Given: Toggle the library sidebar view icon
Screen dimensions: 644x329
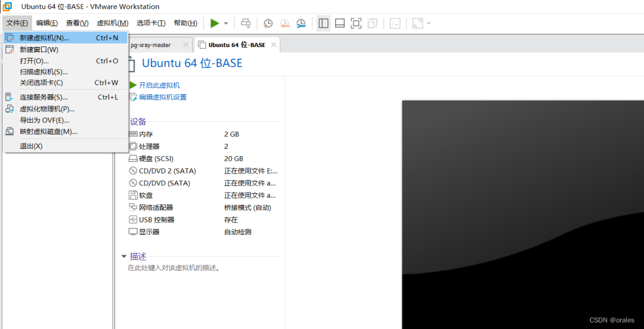Looking at the screenshot, I should [x=324, y=23].
